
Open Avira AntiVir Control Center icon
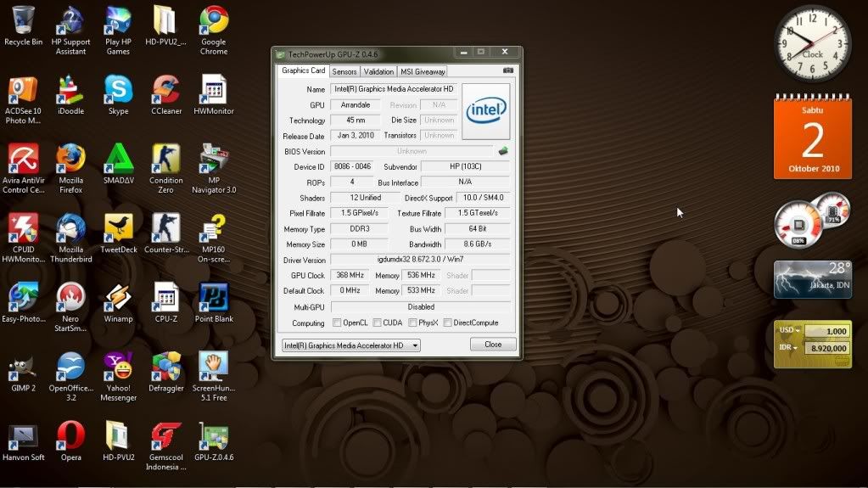(23, 170)
